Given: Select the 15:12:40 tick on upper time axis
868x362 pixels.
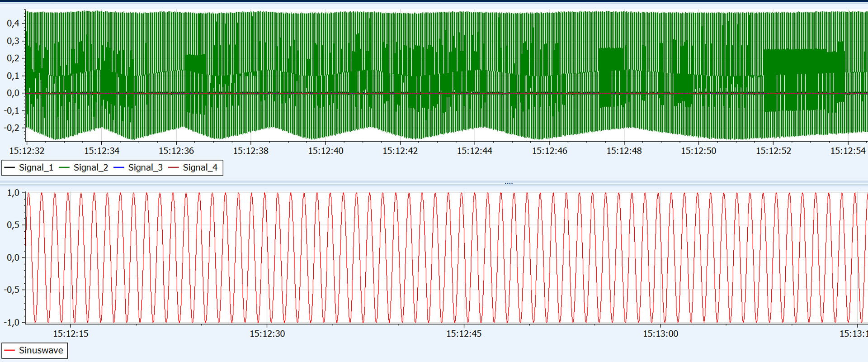Looking at the screenshot, I should [x=325, y=151].
